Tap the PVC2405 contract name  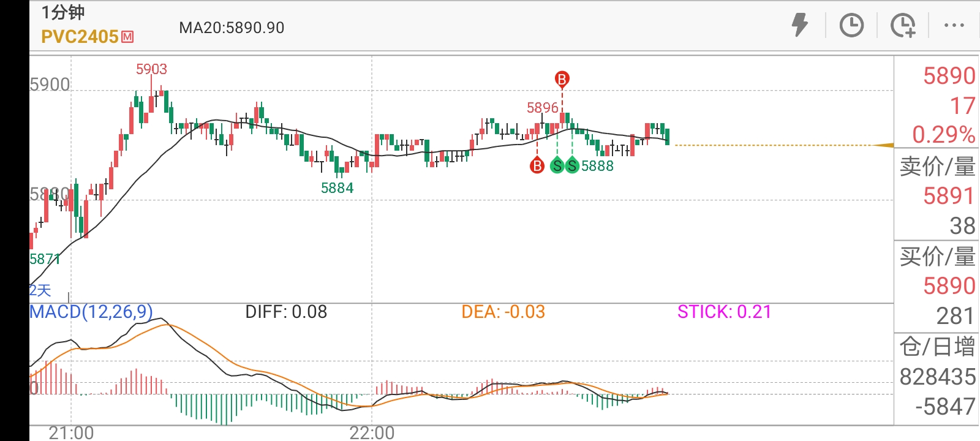[x=80, y=37]
